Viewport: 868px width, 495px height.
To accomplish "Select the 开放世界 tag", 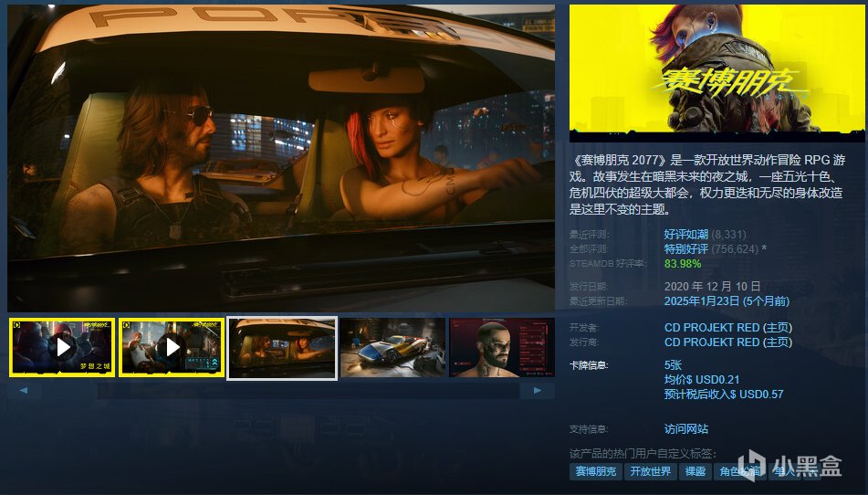I will click(651, 471).
